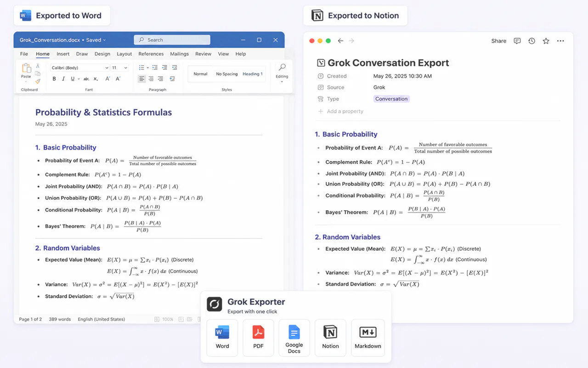
Task: Click the Conversation type tag in Notion
Action: pyautogui.click(x=391, y=99)
